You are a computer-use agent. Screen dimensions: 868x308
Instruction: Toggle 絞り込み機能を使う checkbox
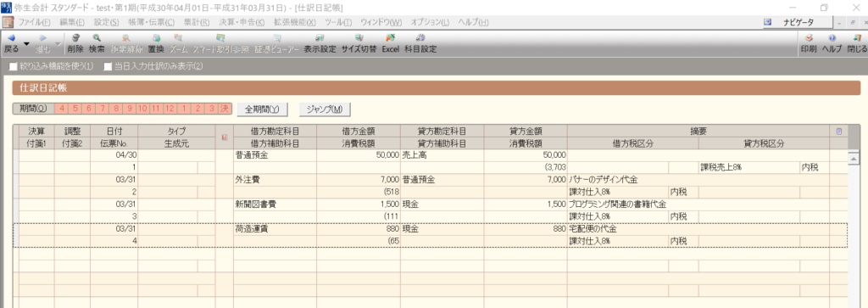pos(14,66)
